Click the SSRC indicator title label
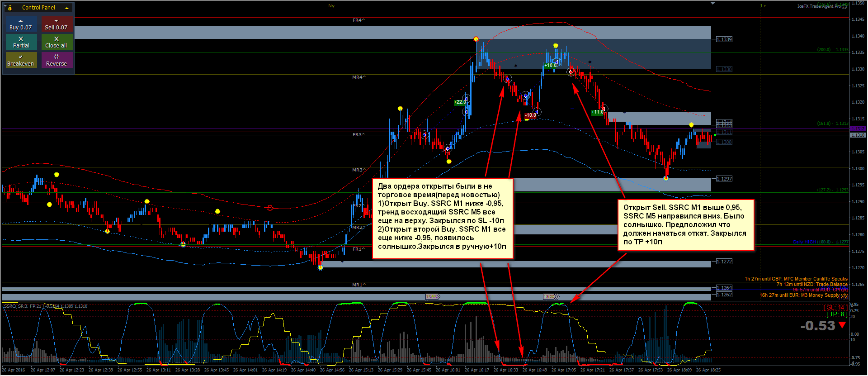 45,306
